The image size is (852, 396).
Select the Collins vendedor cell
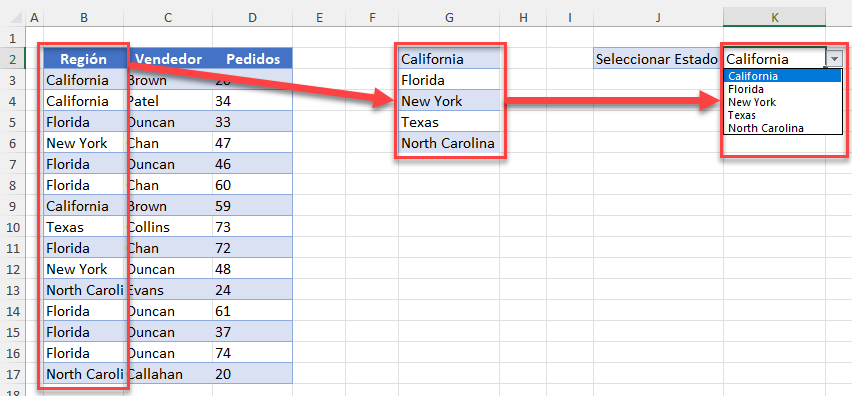(x=168, y=227)
